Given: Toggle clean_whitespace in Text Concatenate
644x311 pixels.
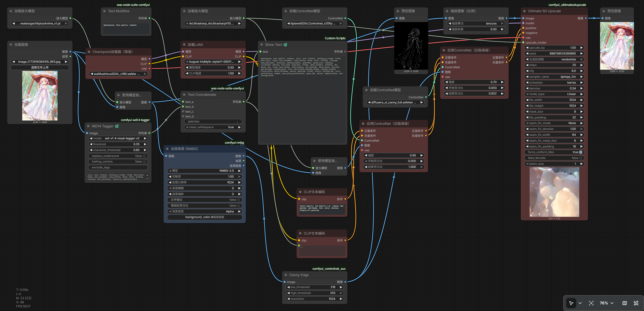Looking at the screenshot, I should click(213, 127).
